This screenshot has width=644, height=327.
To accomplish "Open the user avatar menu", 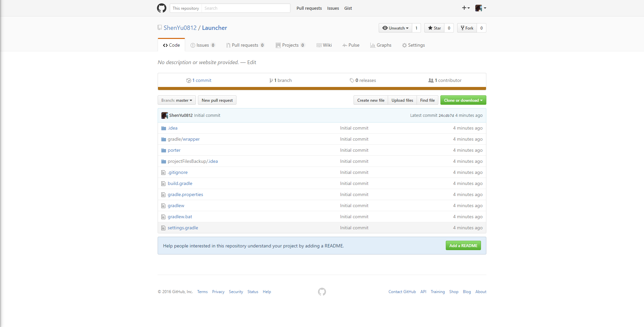I will [481, 8].
